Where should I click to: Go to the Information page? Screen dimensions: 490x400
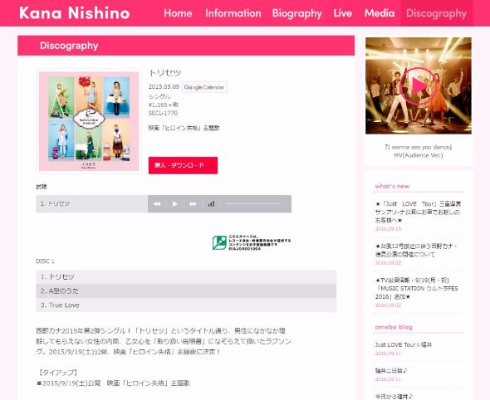point(233,13)
